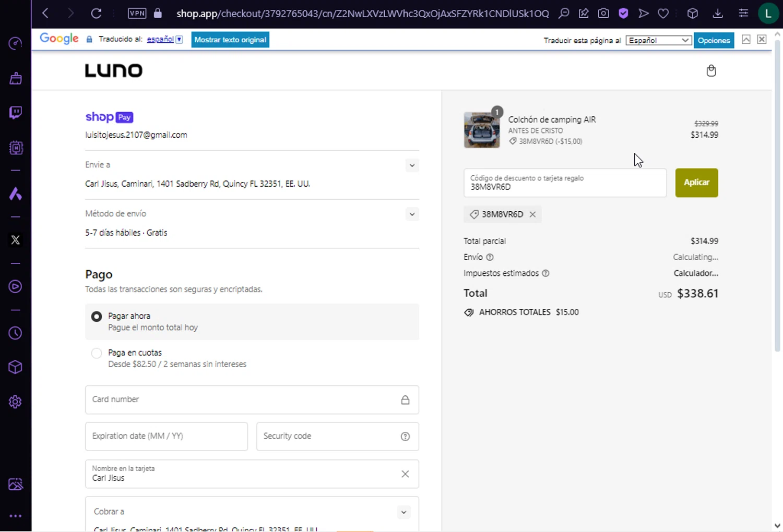Image resolution: width=783 pixels, height=532 pixels.
Task: Open the easy setup menu icon
Action: click(x=743, y=13)
